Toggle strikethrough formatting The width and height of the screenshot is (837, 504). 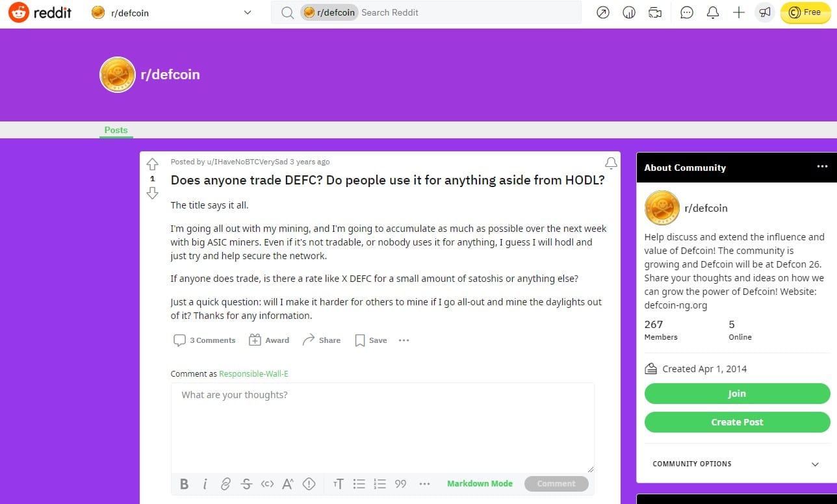(x=246, y=484)
